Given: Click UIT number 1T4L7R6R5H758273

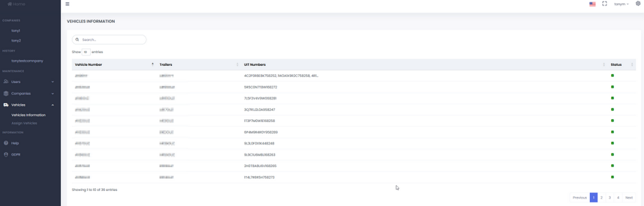Looking at the screenshot, I should [x=259, y=177].
